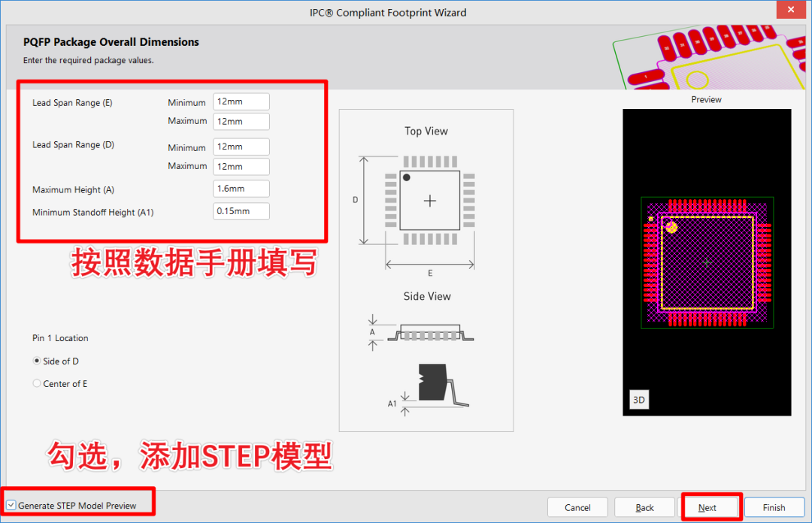Click the Side View package drawing

point(429,331)
